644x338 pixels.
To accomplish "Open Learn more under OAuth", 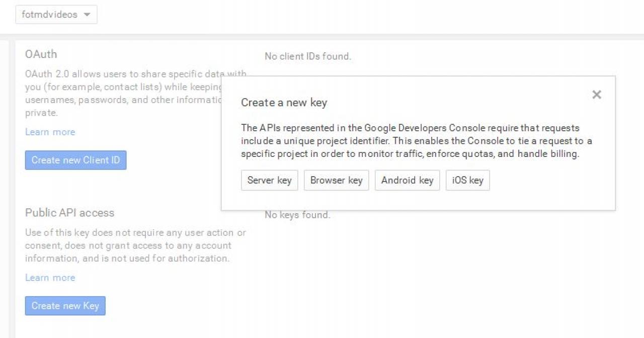I will (x=50, y=132).
